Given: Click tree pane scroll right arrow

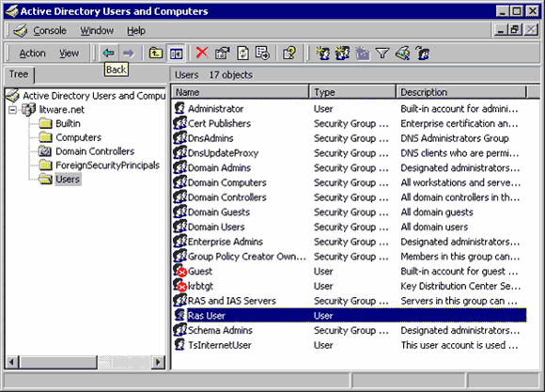Looking at the screenshot, I should point(158,362).
